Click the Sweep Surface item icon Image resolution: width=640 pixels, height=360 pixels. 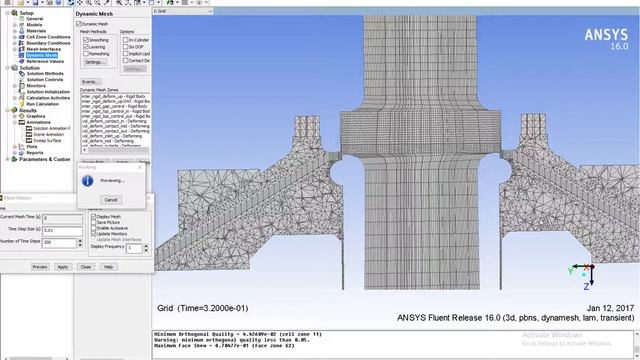[29, 140]
